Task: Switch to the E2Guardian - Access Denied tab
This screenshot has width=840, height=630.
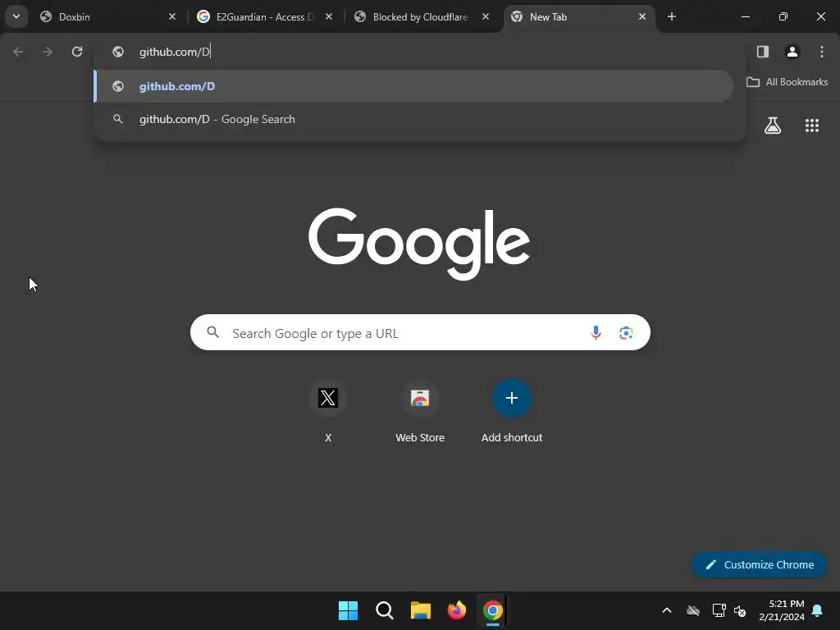Action: coord(265,16)
